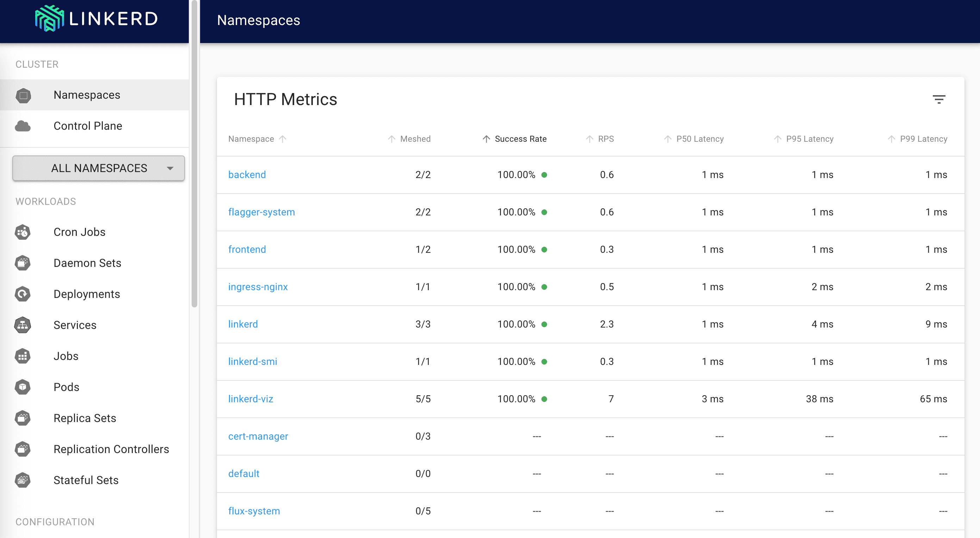Navigate to the linkerd-viz namespace
The image size is (980, 538).
[251, 399]
